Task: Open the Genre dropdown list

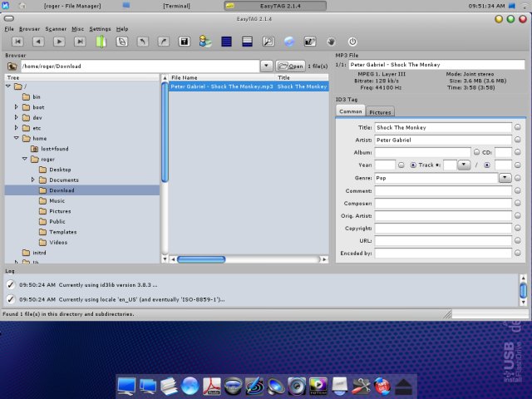Action: point(505,178)
